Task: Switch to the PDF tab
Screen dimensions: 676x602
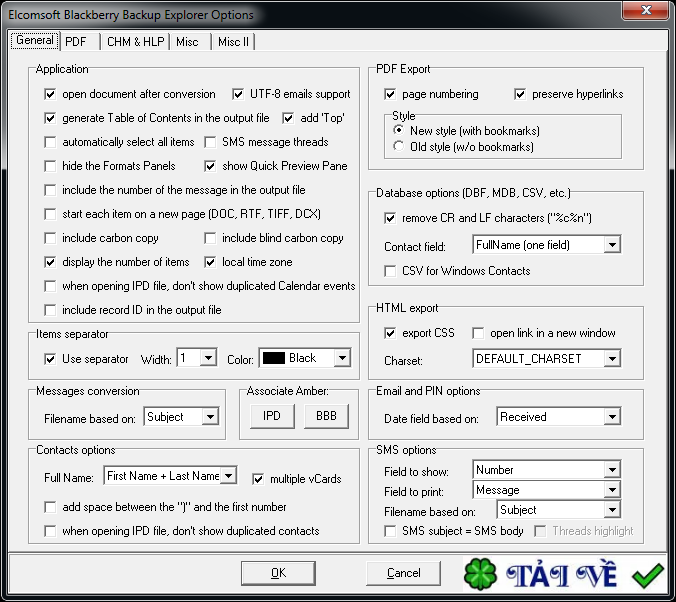Action: point(80,42)
